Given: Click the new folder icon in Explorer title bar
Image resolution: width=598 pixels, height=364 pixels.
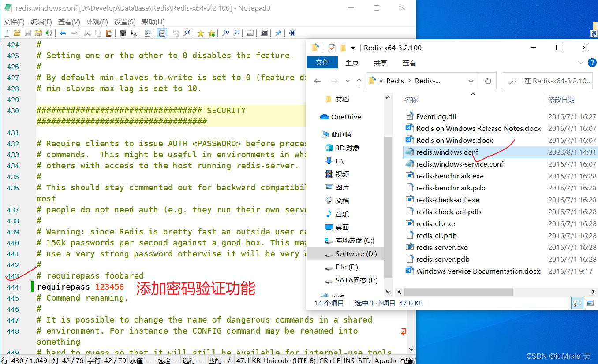Looking at the screenshot, I should tap(343, 48).
